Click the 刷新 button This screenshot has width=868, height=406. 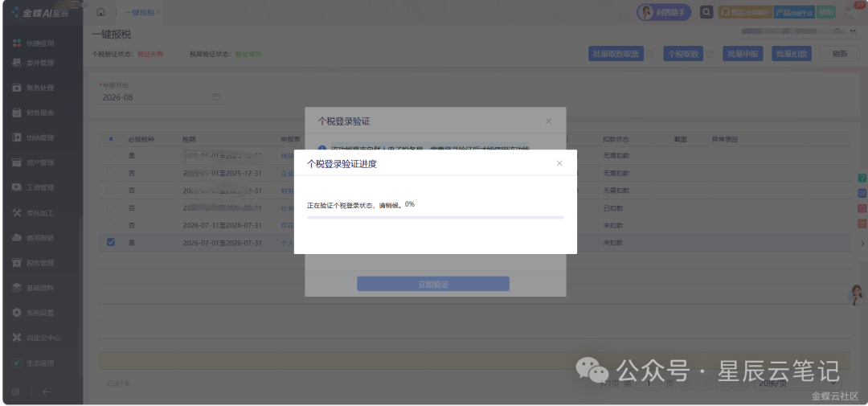[839, 54]
